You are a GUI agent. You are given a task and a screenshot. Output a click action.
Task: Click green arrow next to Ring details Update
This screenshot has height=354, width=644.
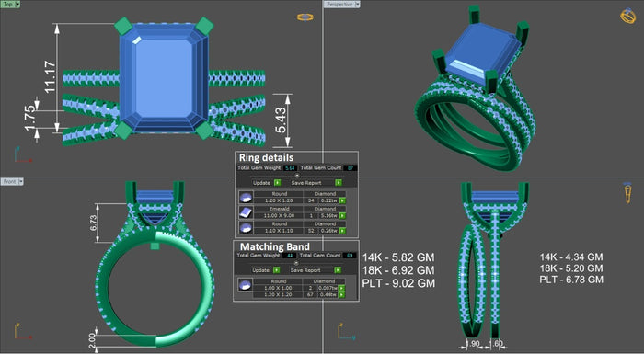tap(277, 183)
